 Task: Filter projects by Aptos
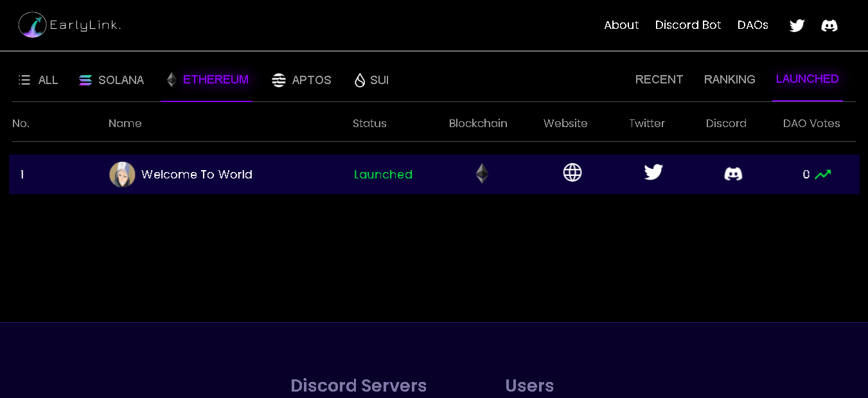[x=302, y=80]
